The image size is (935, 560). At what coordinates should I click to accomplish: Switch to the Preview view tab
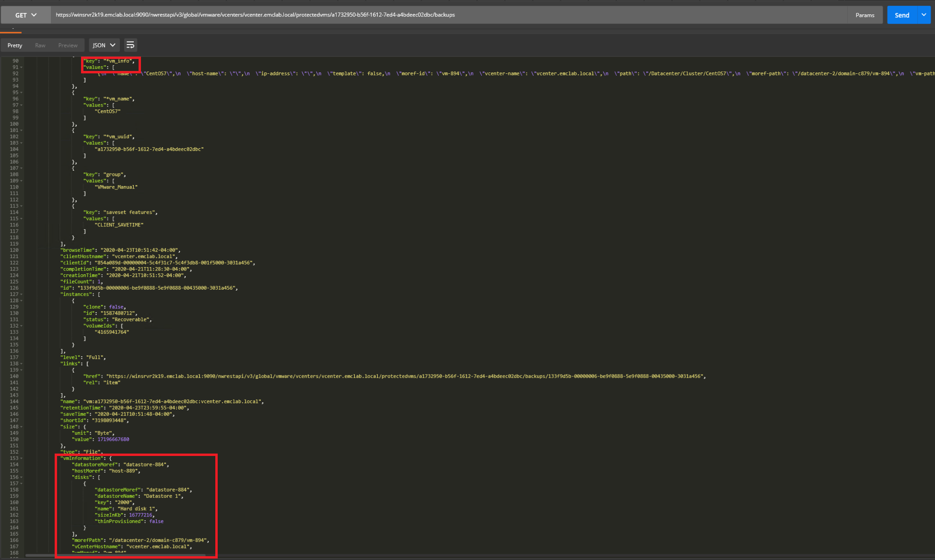pyautogui.click(x=68, y=45)
